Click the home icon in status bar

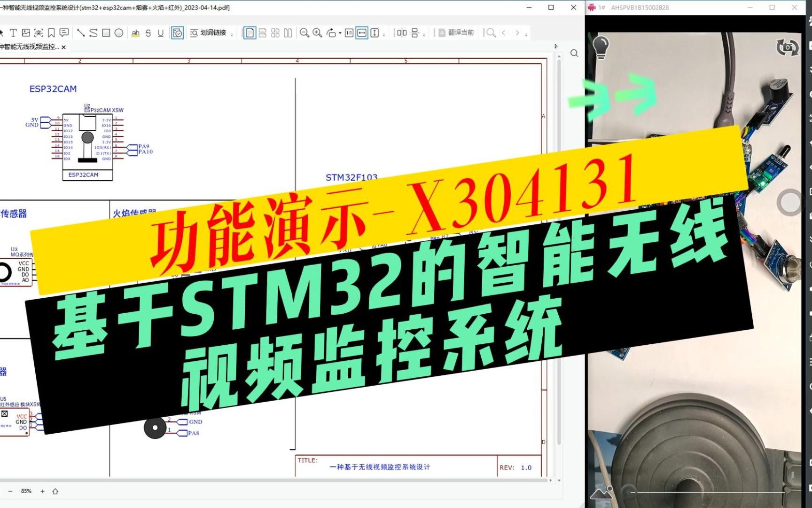pos(55,492)
